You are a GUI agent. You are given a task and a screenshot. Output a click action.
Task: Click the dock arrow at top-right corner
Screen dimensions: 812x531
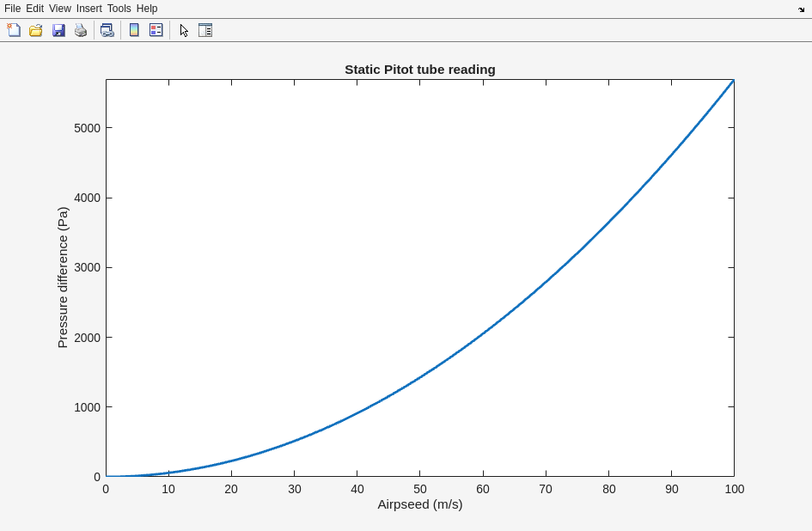[x=801, y=9]
